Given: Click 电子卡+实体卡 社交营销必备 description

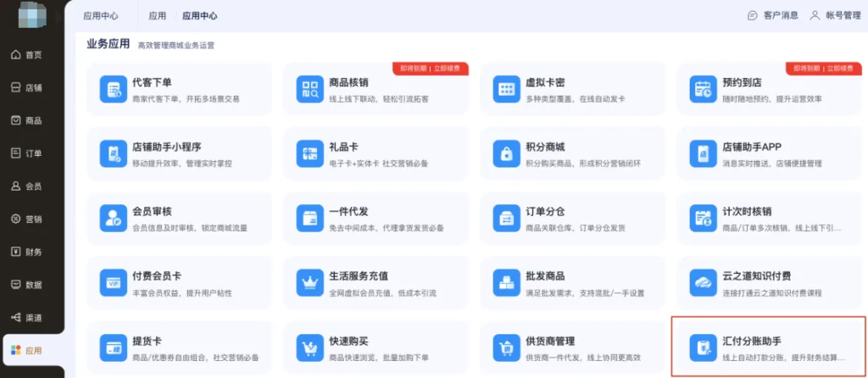Looking at the screenshot, I should [x=379, y=164].
